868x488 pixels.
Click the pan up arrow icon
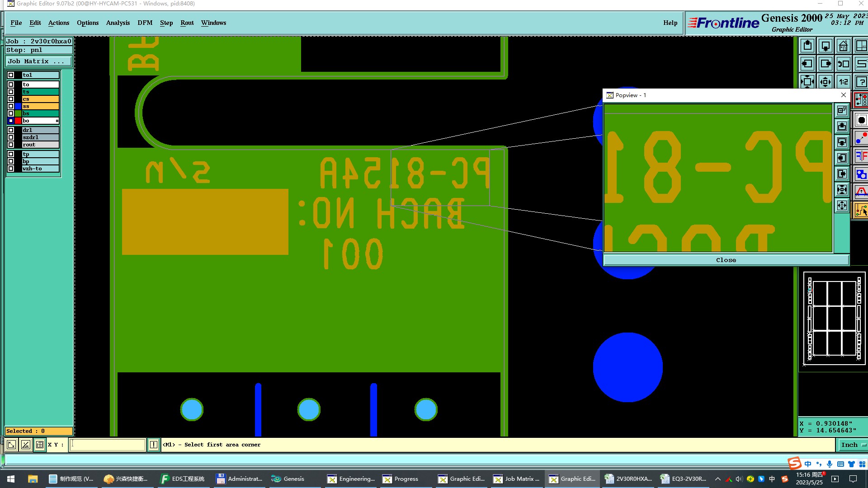click(x=808, y=46)
